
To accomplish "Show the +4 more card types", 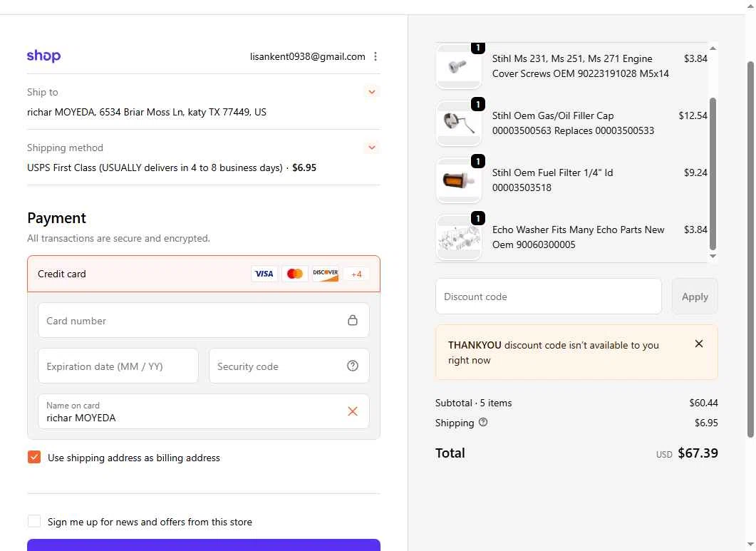I will point(356,274).
